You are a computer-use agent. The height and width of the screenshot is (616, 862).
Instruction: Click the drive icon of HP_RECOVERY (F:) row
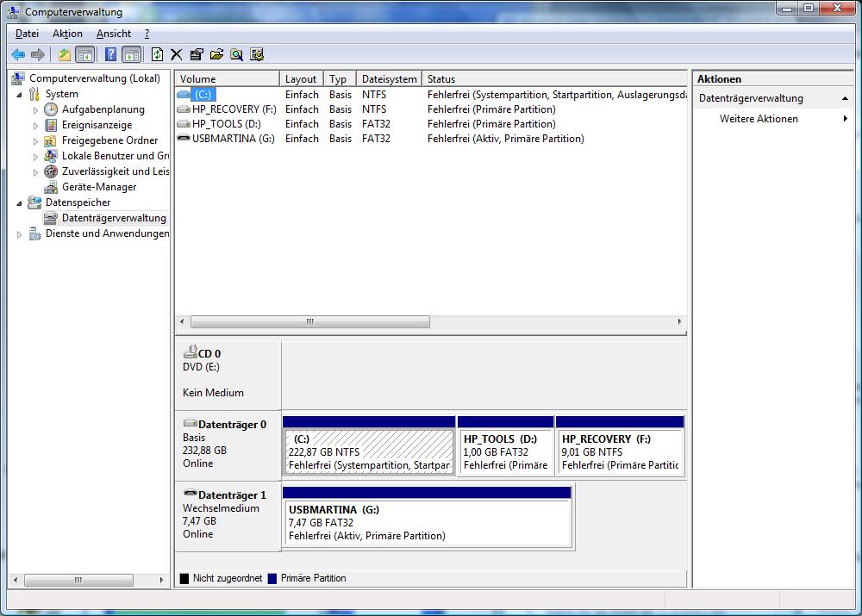click(184, 109)
